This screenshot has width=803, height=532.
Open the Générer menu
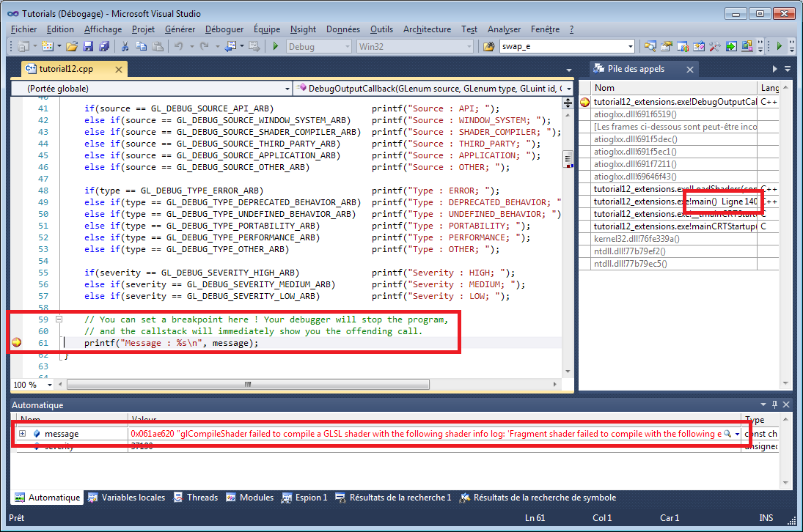pos(180,29)
